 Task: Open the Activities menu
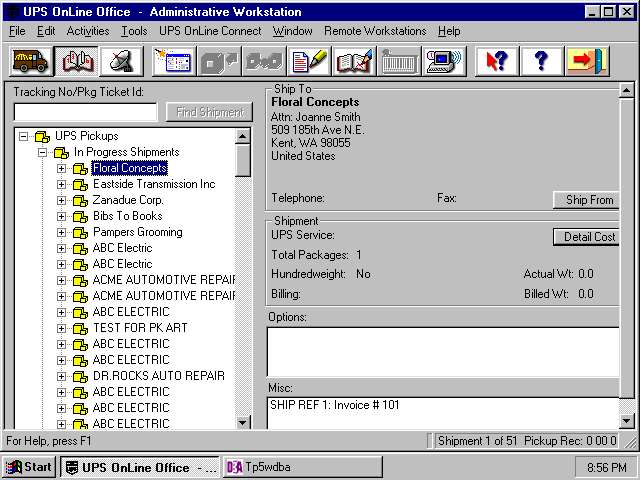click(x=88, y=31)
